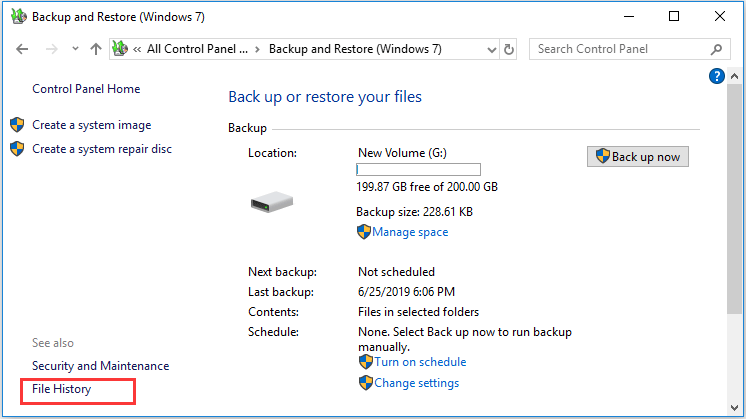This screenshot has width=746, height=419.
Task: Click the double chevron at breadcrumb start
Action: click(137, 49)
